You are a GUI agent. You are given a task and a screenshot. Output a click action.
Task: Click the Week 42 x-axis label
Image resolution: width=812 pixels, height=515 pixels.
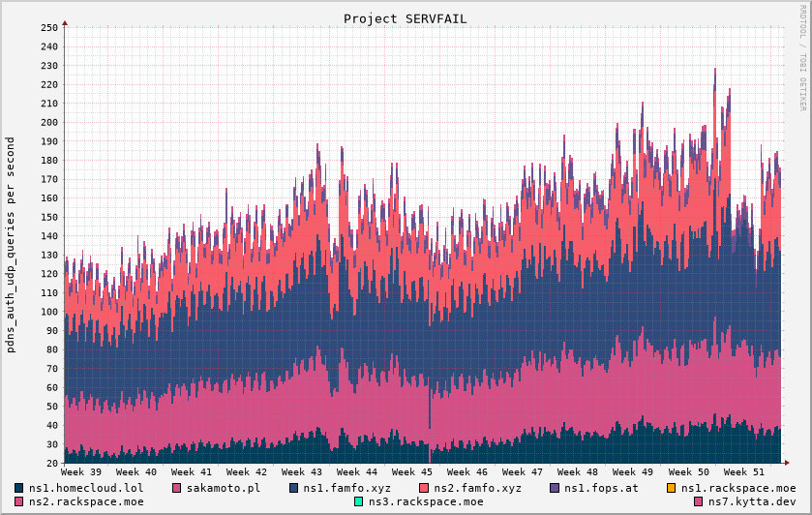click(x=247, y=471)
